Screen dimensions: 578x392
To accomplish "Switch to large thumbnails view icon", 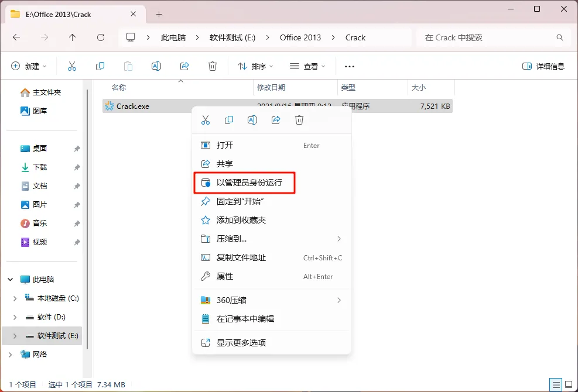I will (x=569, y=384).
